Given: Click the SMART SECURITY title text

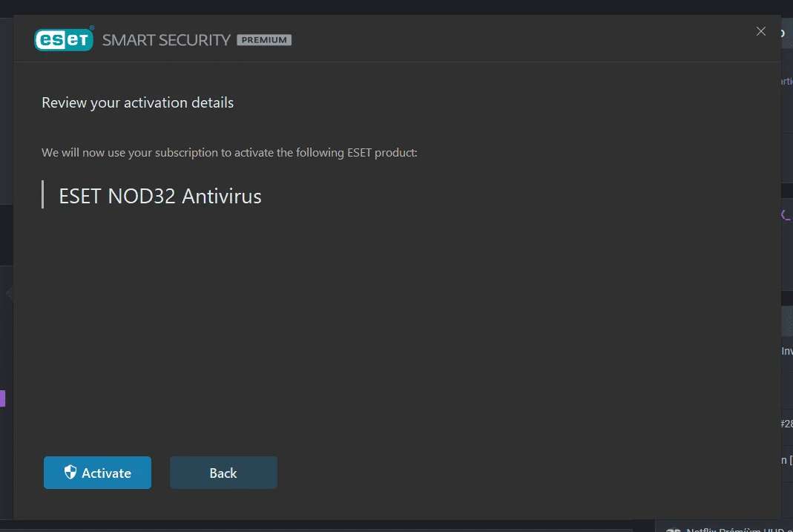Looking at the screenshot, I should pyautogui.click(x=166, y=40).
